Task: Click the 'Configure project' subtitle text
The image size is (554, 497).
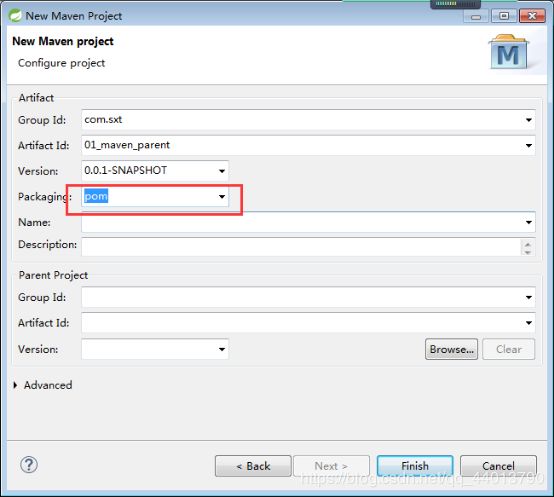Action: pyautogui.click(x=61, y=63)
